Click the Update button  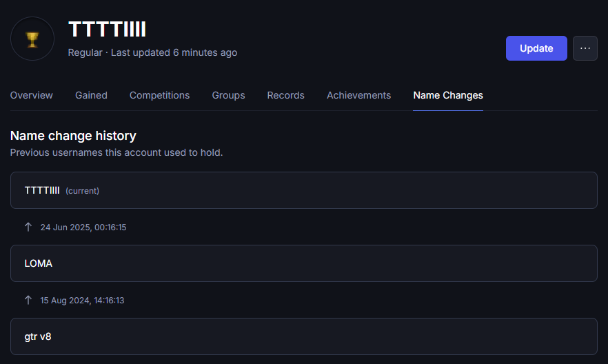[536, 48]
